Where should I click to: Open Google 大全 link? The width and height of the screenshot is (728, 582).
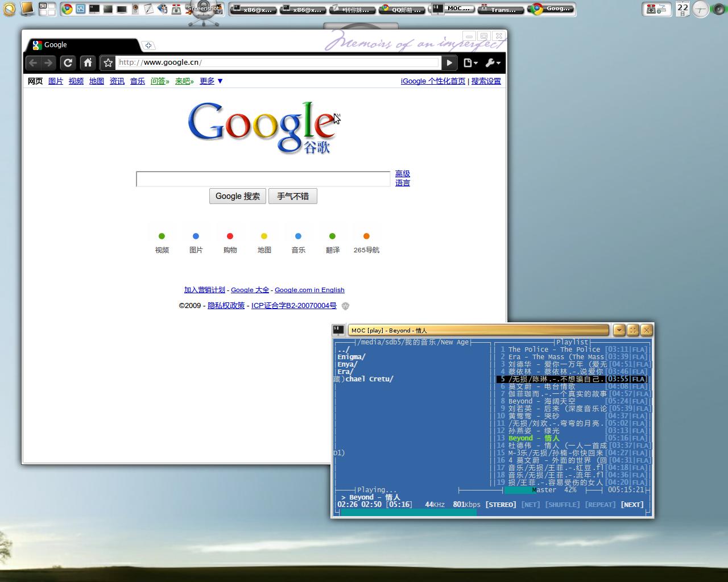(x=250, y=290)
